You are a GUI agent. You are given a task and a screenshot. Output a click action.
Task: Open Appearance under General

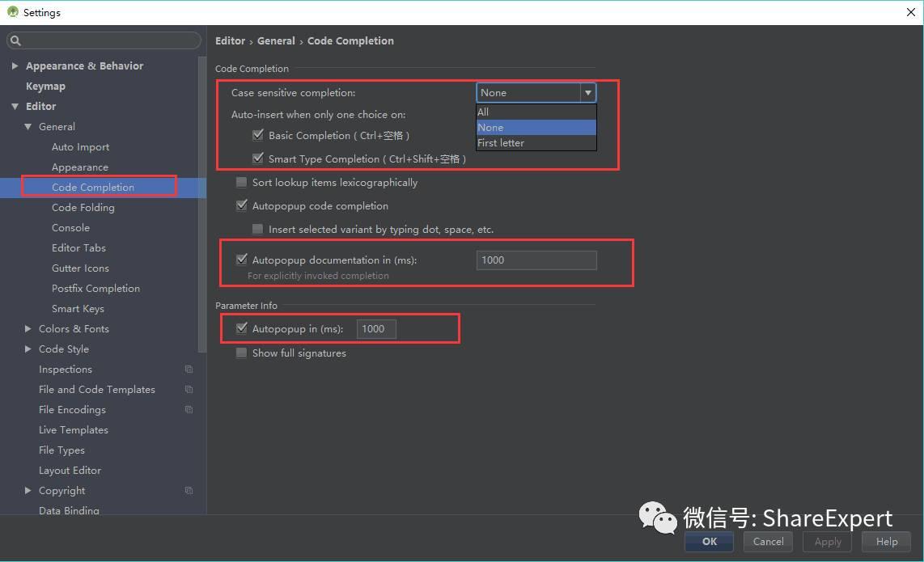click(x=79, y=167)
